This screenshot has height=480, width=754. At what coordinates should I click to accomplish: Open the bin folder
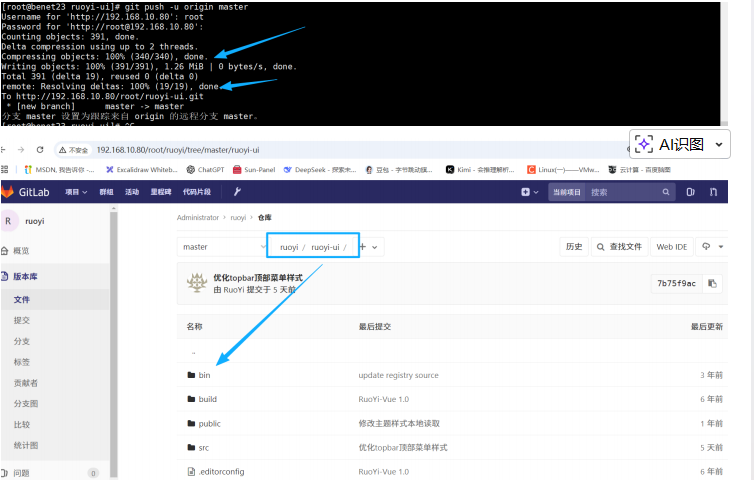point(204,375)
